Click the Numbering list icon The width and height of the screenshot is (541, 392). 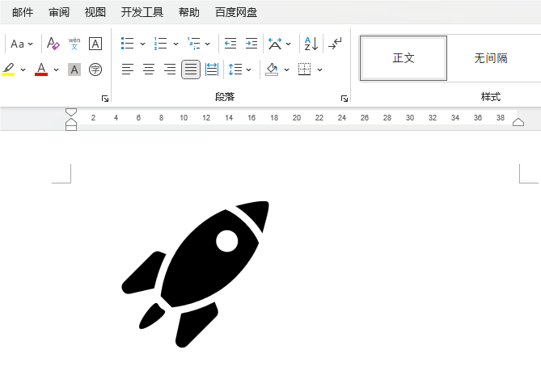(x=160, y=44)
